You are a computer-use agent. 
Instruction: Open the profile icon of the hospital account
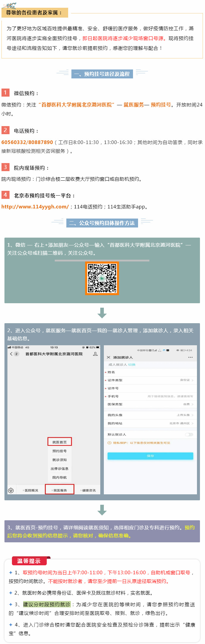(x=95, y=354)
